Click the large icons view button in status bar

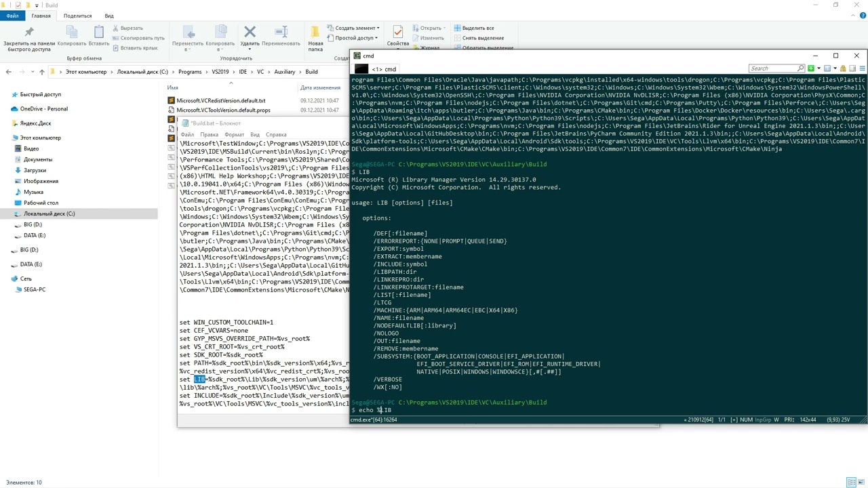click(x=861, y=483)
